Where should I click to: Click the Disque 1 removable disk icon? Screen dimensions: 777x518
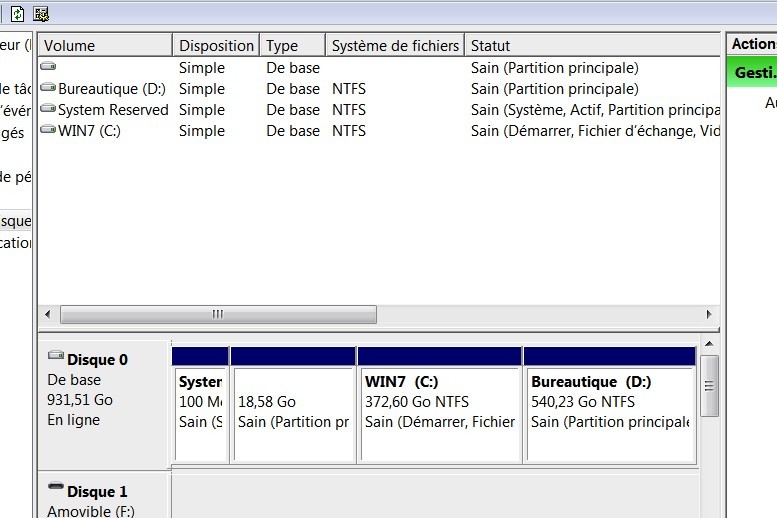point(56,488)
